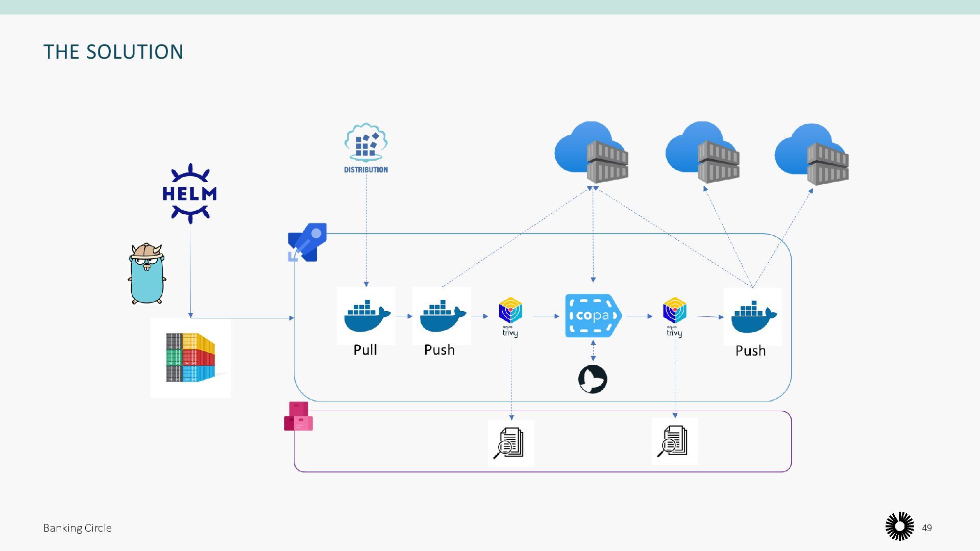
Task: Click the middle Azure container registry cloud
Action: (702, 152)
